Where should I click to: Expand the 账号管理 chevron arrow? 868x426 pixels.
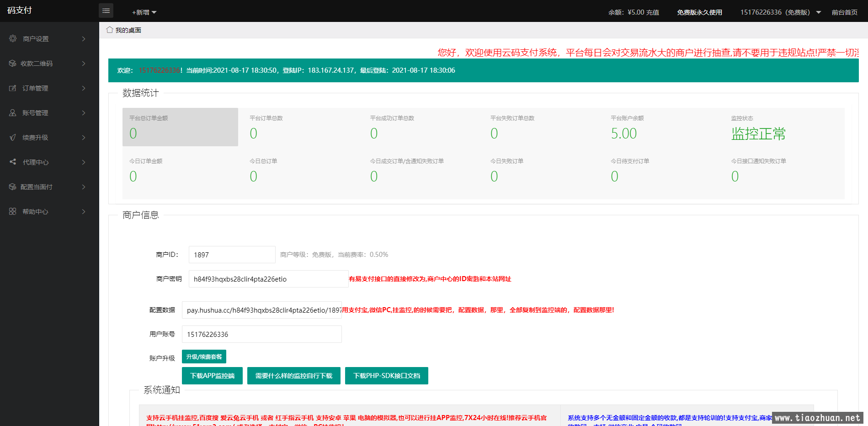pos(84,113)
